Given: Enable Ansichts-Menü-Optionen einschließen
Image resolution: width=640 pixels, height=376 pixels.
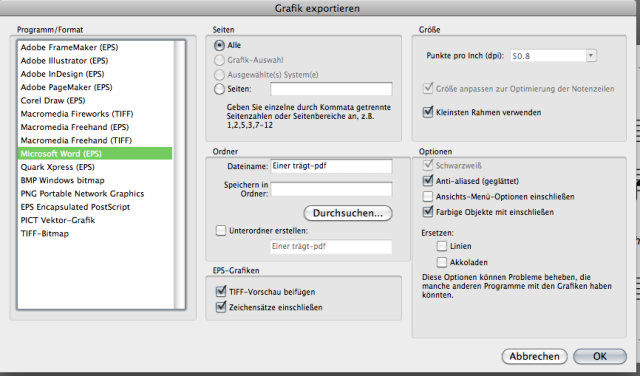Looking at the screenshot, I should 427,196.
